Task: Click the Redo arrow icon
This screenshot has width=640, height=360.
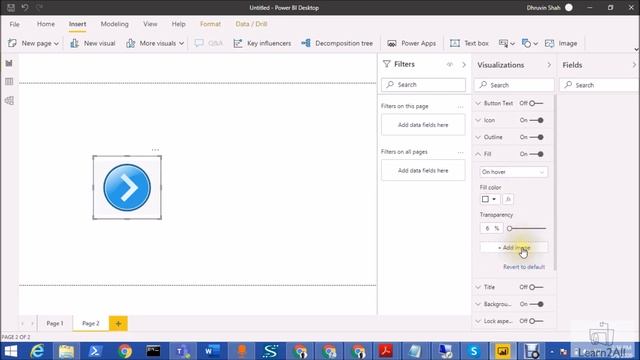Action: 39,7
